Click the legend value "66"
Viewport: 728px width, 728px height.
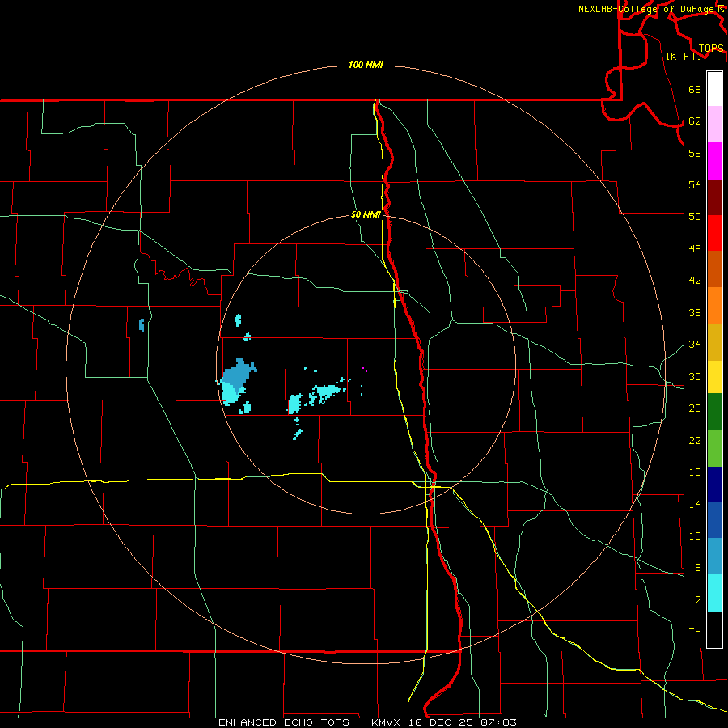point(695,89)
